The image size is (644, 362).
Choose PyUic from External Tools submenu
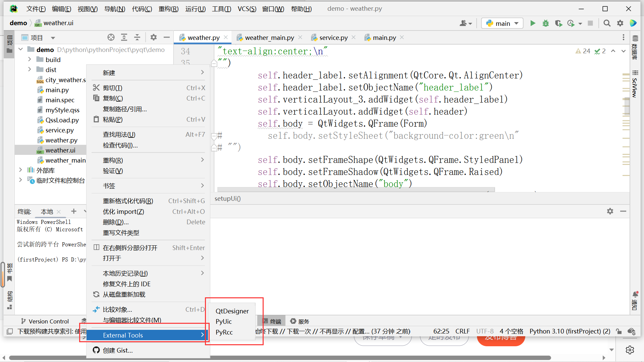(224, 321)
